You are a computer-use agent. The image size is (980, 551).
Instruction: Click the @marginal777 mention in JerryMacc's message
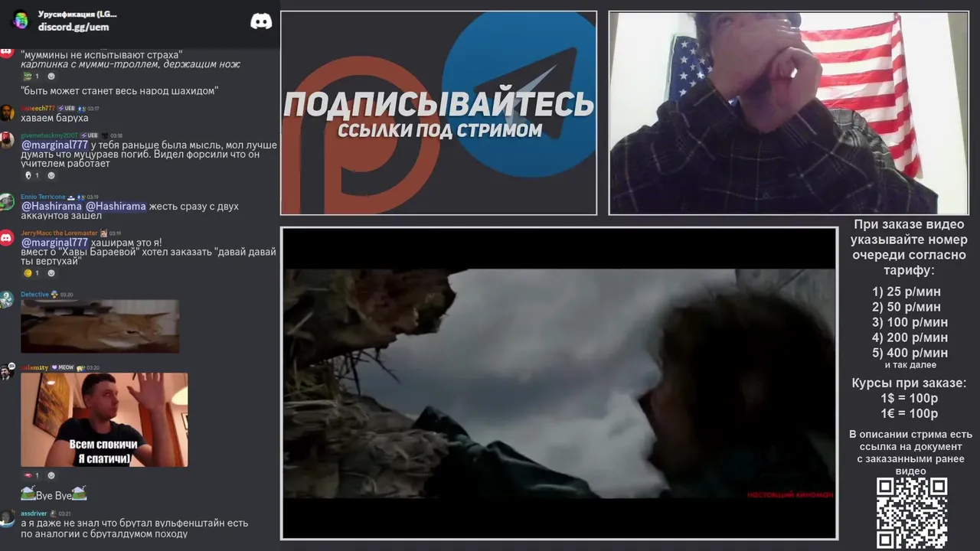[x=54, y=243]
